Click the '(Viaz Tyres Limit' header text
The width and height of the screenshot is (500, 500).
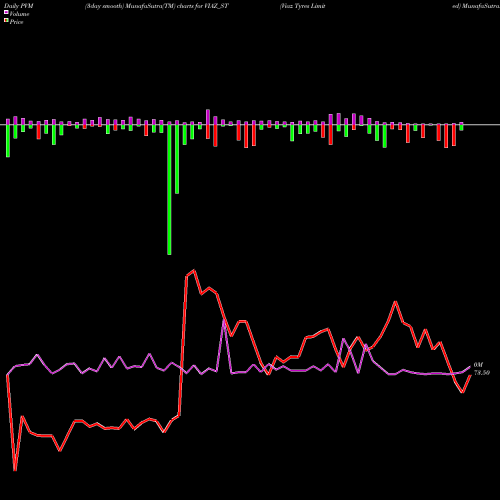point(303,6)
